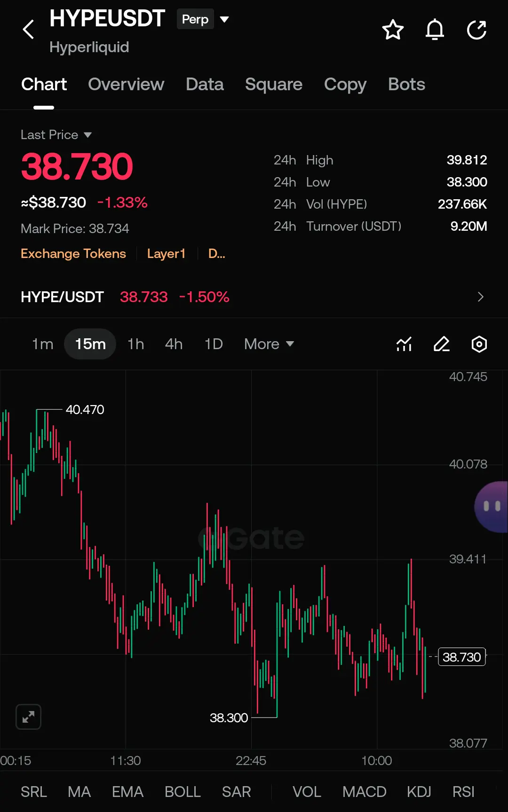Open the Exchange Tokens category

tap(73, 254)
